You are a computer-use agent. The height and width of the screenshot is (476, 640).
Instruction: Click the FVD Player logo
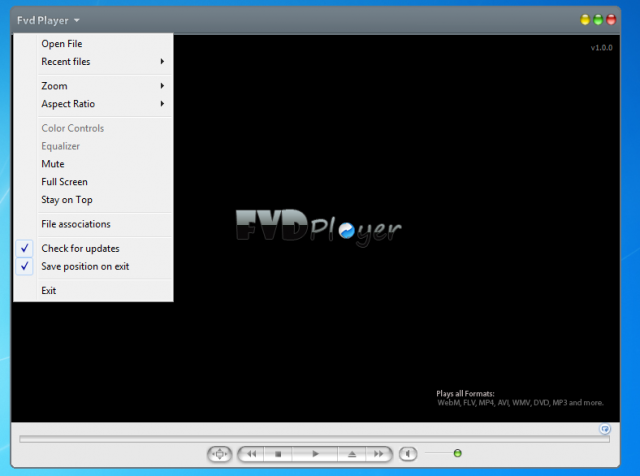(318, 228)
